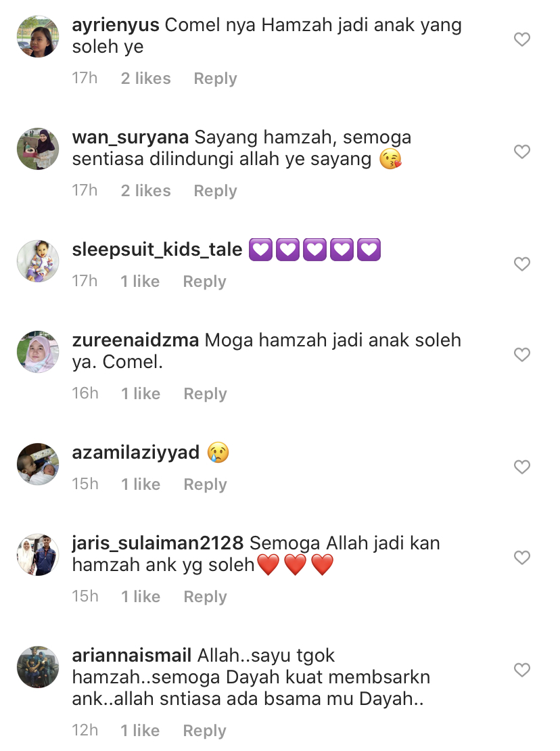Reply to sleepsuit_kids_tale's hearts comment
The height and width of the screenshot is (751, 560).
[204, 281]
